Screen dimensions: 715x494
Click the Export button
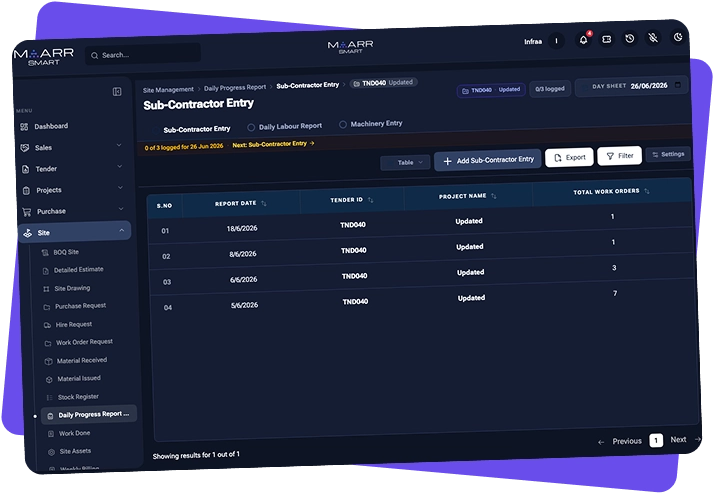pyautogui.click(x=570, y=157)
